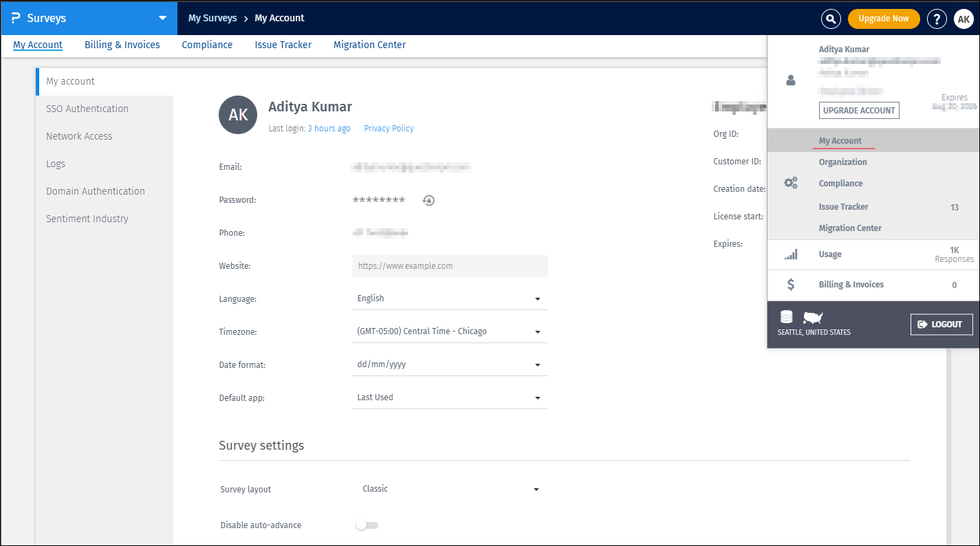Image resolution: width=980 pixels, height=546 pixels.
Task: Click the AK avatar icon
Action: [963, 19]
